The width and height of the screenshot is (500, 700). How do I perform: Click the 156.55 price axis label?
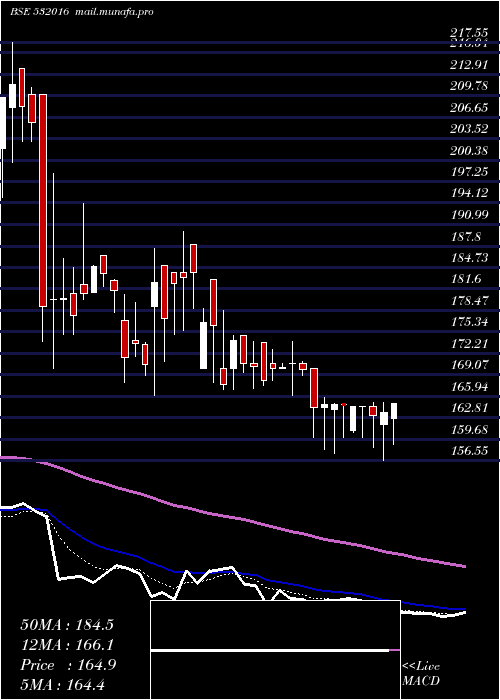468,451
